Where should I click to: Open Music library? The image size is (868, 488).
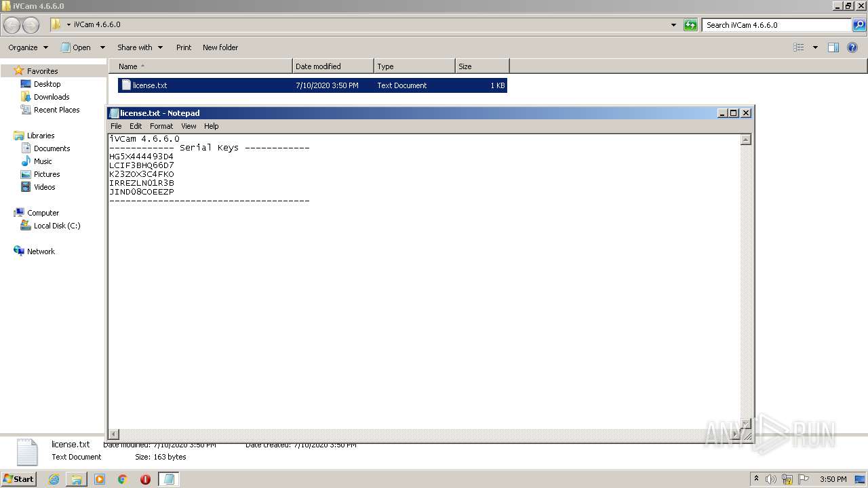tap(43, 161)
